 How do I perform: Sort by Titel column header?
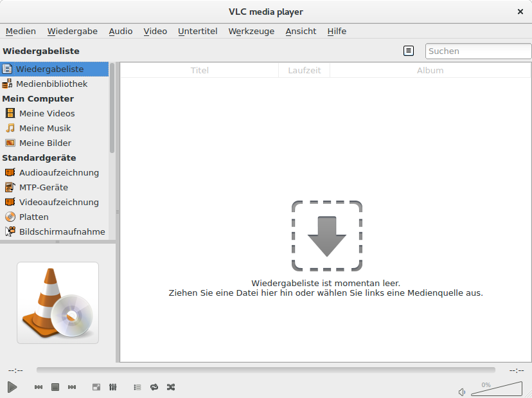pos(199,70)
